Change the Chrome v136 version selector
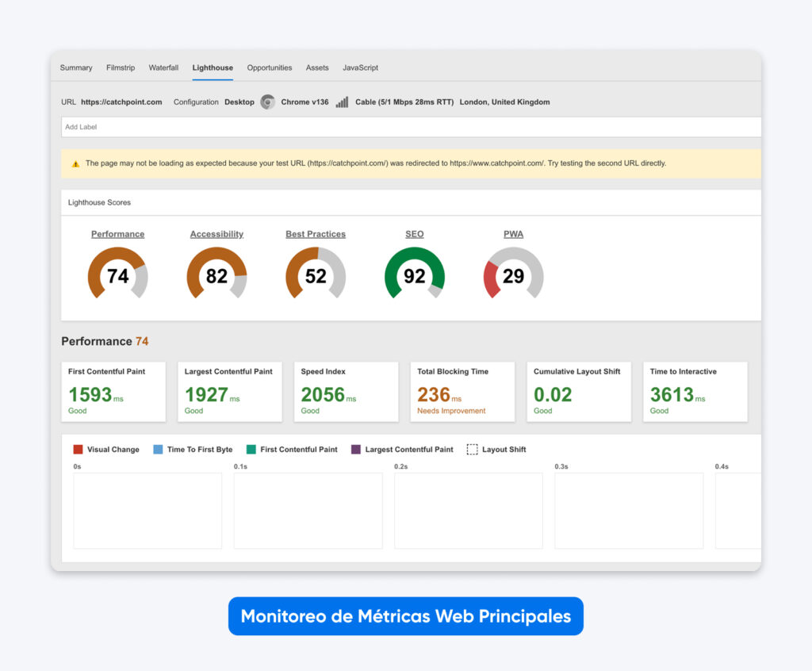The height and width of the screenshot is (671, 812). (x=304, y=102)
